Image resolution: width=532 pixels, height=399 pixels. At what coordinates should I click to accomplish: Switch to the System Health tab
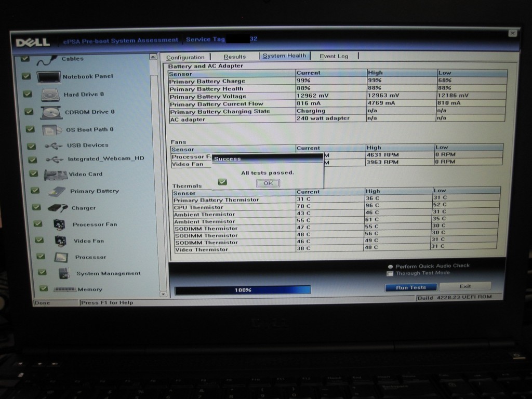pyautogui.click(x=284, y=56)
